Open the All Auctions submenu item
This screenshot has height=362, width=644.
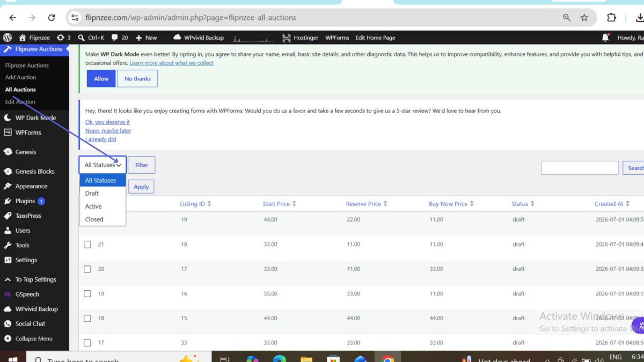pos(20,90)
